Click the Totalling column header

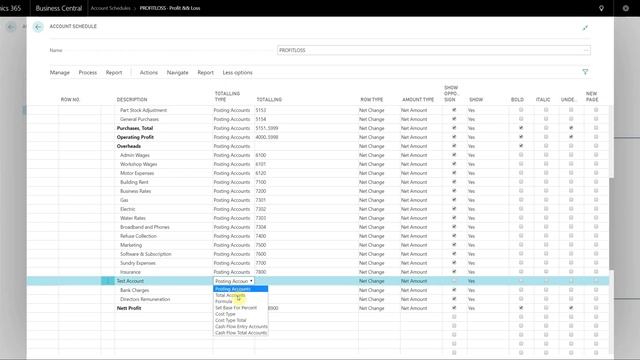tap(269, 100)
